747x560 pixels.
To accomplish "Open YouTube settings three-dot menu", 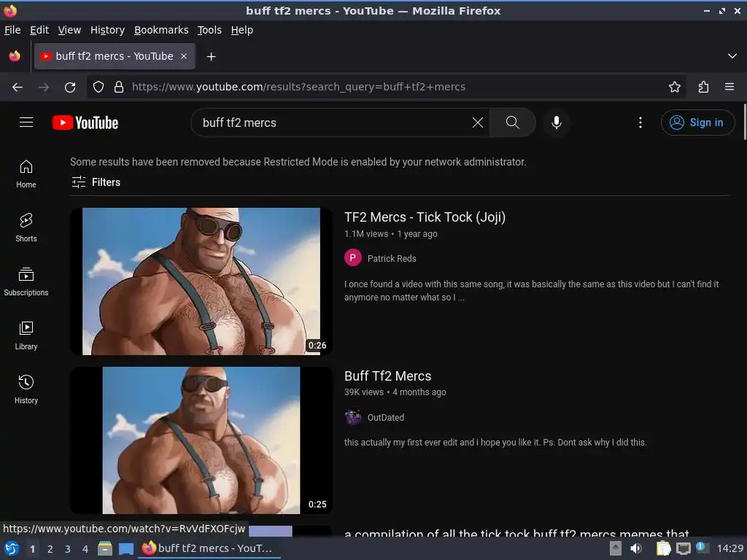I will 640,122.
